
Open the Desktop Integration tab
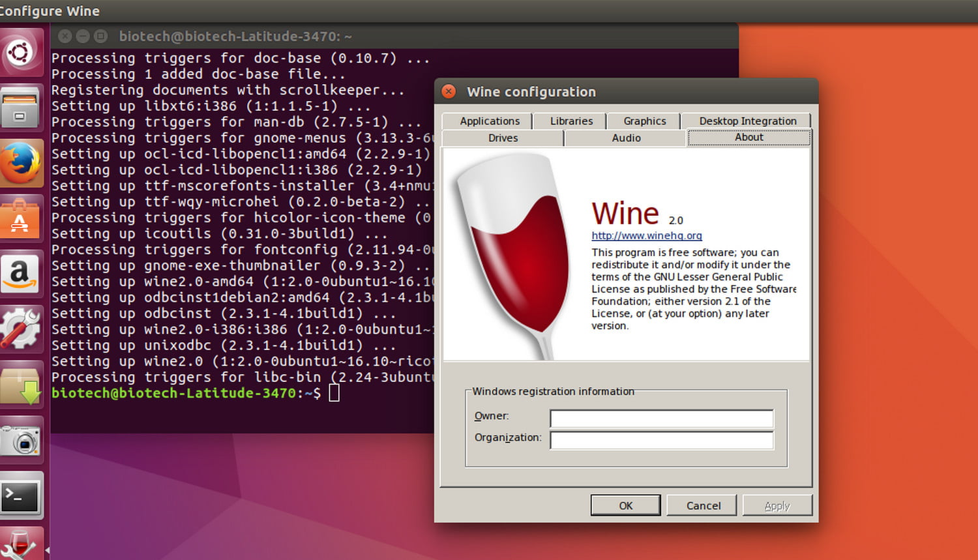click(x=747, y=121)
